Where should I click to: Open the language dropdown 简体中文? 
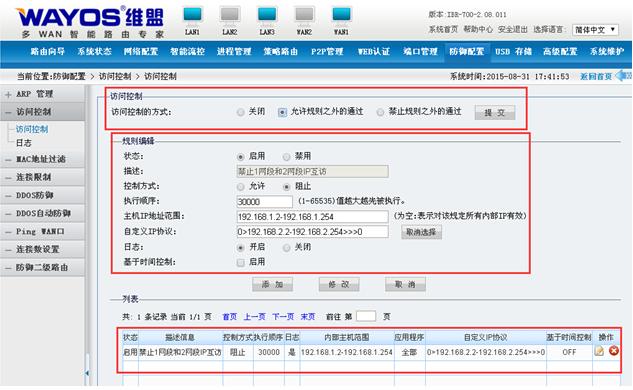point(595,29)
